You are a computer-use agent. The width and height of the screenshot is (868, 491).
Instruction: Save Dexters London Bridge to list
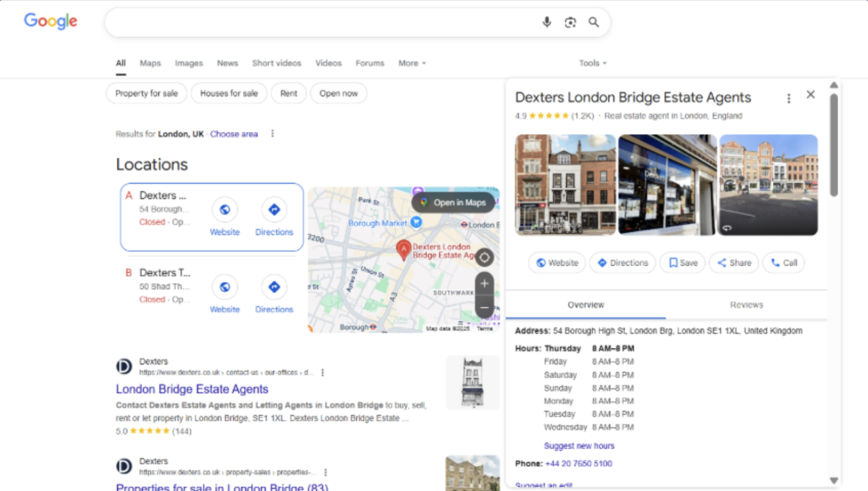pyautogui.click(x=683, y=263)
